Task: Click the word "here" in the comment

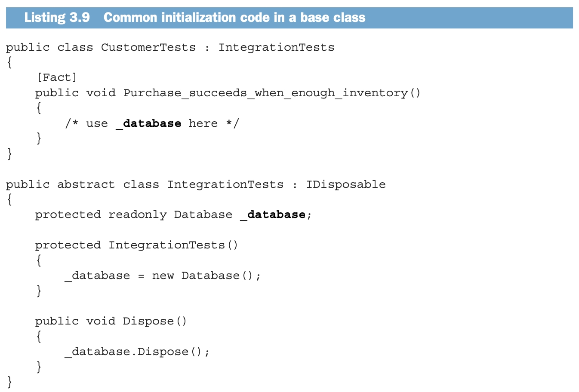Action: (203, 124)
